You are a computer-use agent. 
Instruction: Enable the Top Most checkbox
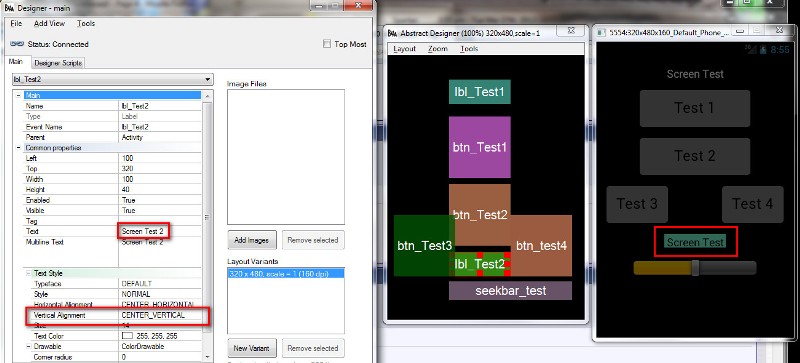coord(327,44)
